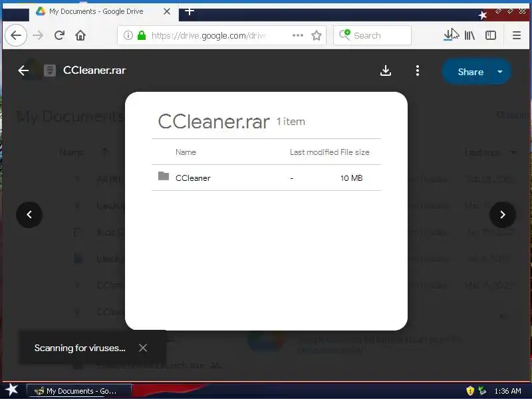This screenshot has height=399, width=532.
Task: Download CCleaner.rar with the download icon
Action: [x=386, y=70]
